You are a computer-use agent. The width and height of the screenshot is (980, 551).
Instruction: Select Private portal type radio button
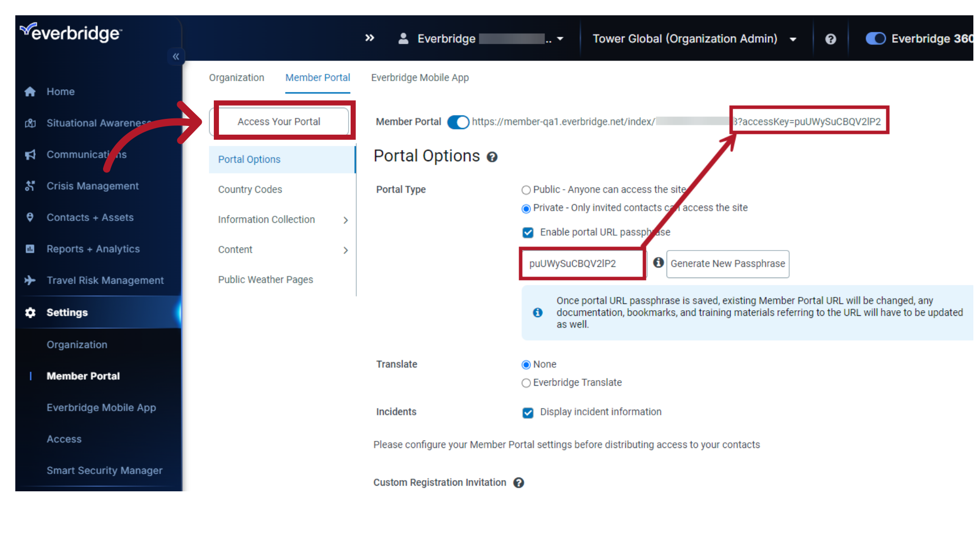(527, 207)
